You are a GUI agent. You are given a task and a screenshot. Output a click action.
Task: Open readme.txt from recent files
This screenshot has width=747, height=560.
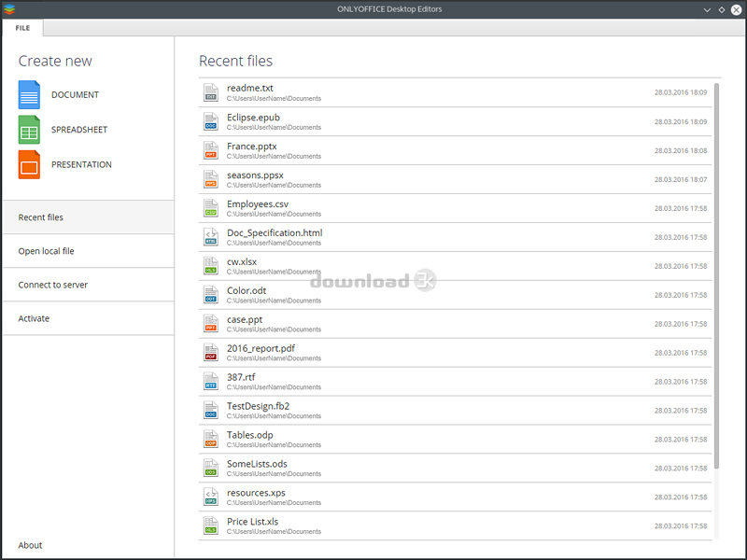(456, 92)
